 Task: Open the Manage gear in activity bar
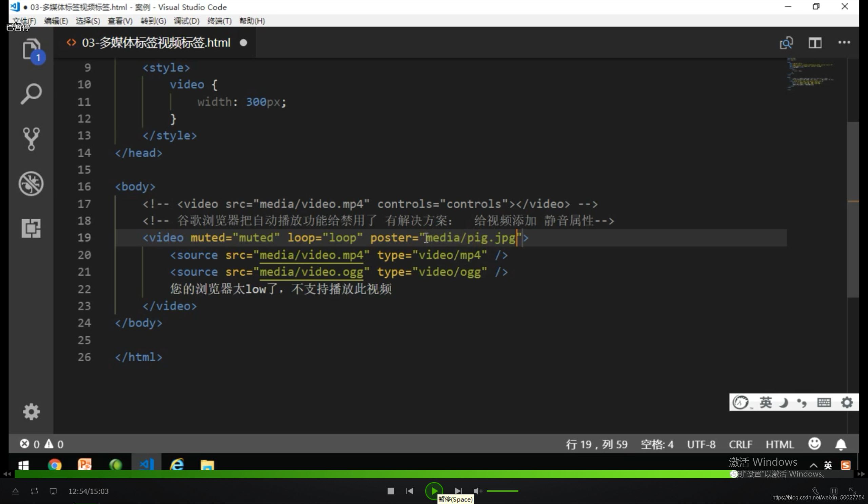tap(31, 412)
